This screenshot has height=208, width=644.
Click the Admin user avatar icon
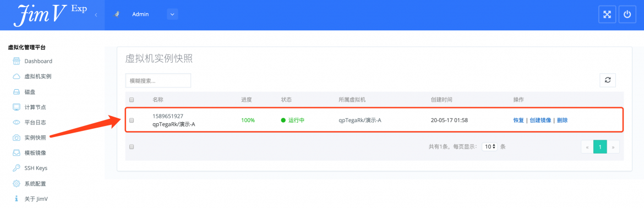click(x=117, y=14)
